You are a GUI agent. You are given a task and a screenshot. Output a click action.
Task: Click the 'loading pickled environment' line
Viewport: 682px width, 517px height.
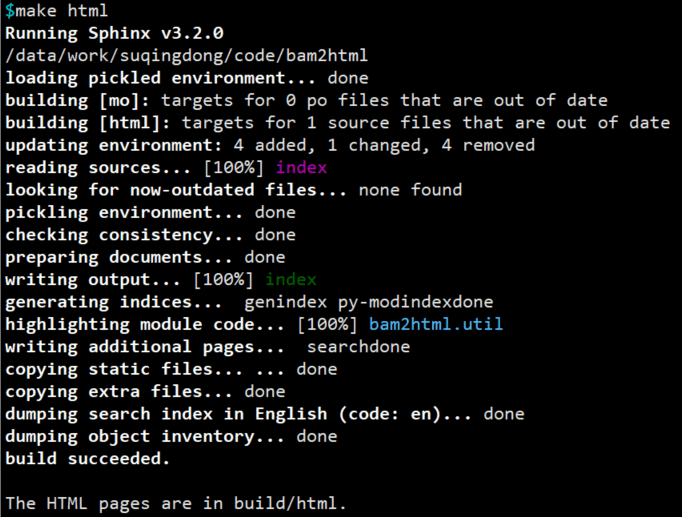coord(187,78)
